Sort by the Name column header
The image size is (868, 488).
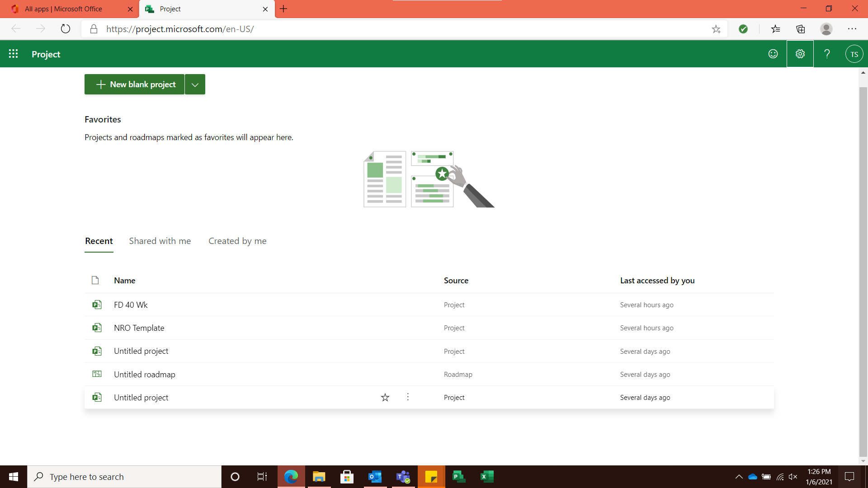[125, 281]
